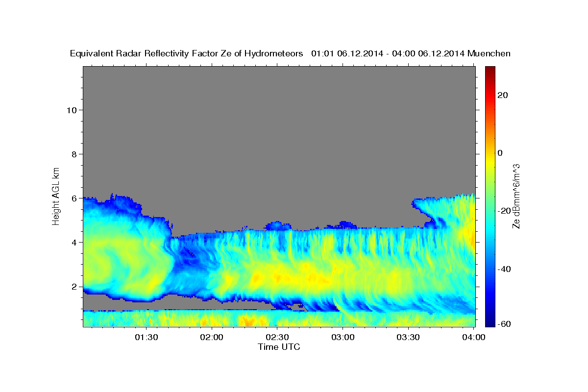This screenshot has height=392, width=588.
Task: Click the yellow region of the colorbar
Action: click(x=490, y=162)
